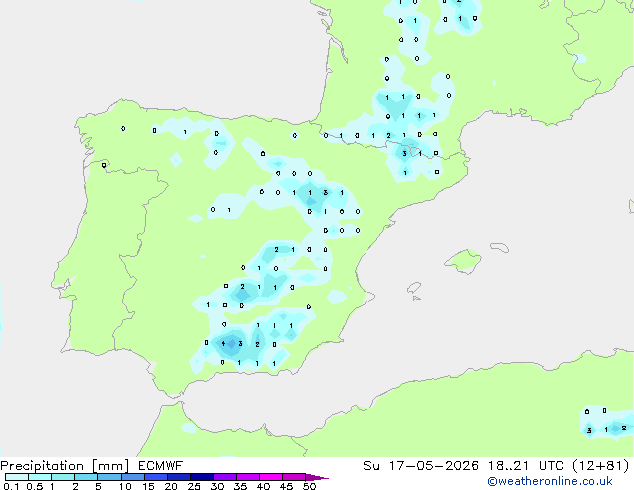Select the 2–5 mm legend color box
Image resolution: width=634 pixels, height=490 pixels.
point(86,477)
